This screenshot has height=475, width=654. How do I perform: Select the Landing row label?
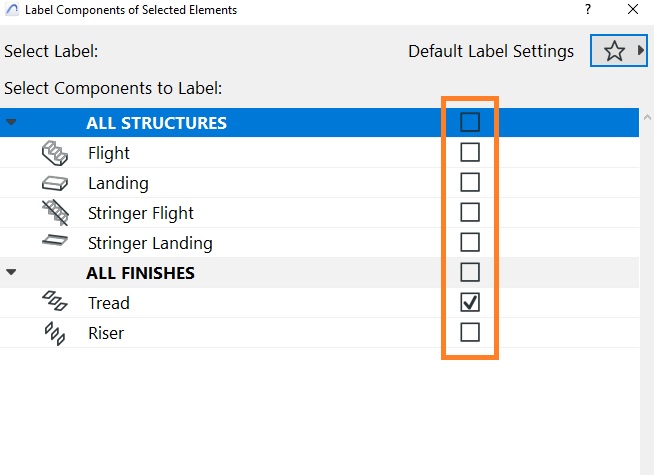pos(118,183)
